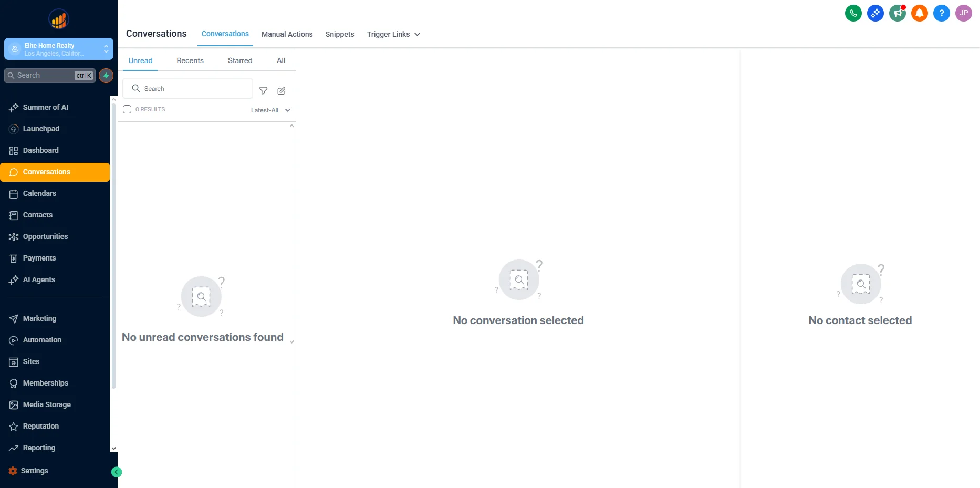Click the megaphone announcements icon
This screenshot has width=980, height=488.
click(x=897, y=13)
